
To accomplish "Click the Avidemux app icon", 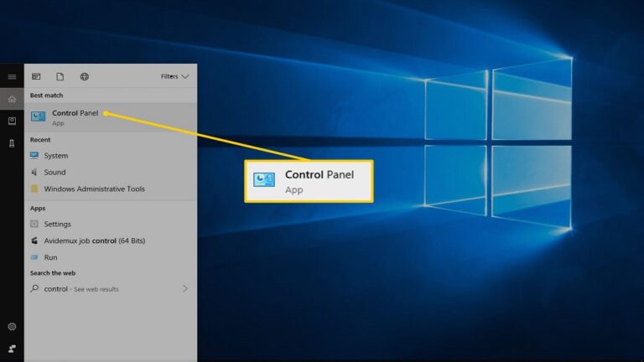I will click(34, 240).
